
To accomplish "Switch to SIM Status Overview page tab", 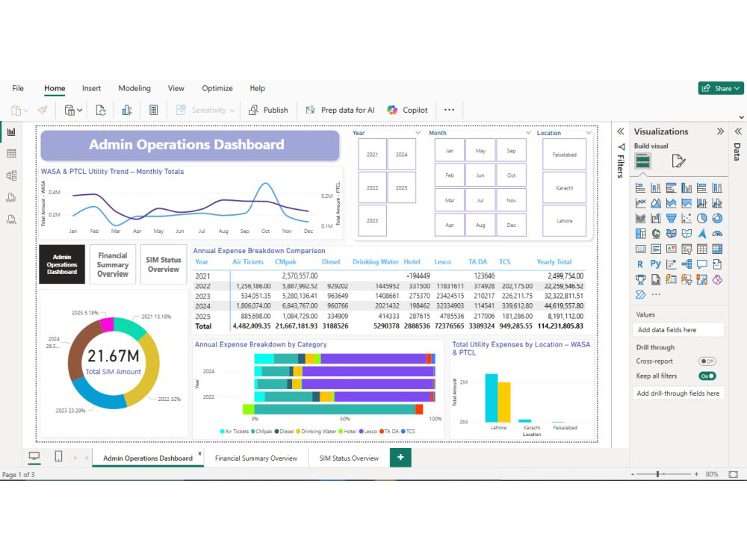I will pos(349,458).
